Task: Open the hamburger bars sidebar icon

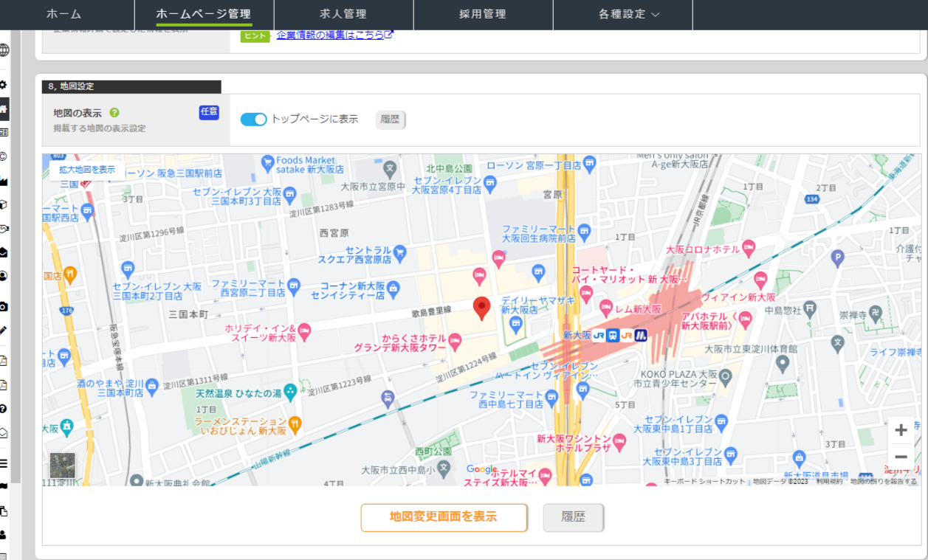Action: [4, 463]
